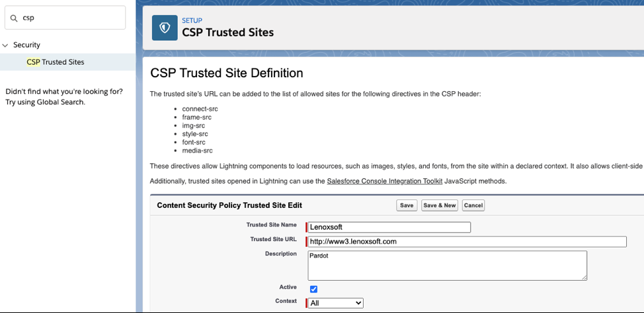
Task: Click the description text area's corner grip
Action: click(x=584, y=278)
